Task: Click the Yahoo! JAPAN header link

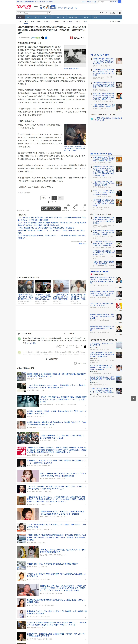Action: coord(86,2)
